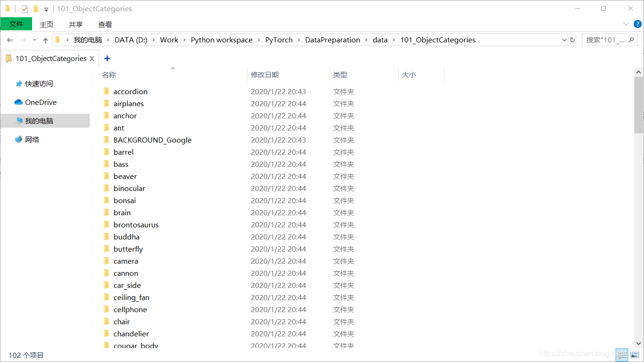The height and width of the screenshot is (362, 644).
Task: Click Python workspace in the breadcrumb
Action: coord(221,40)
